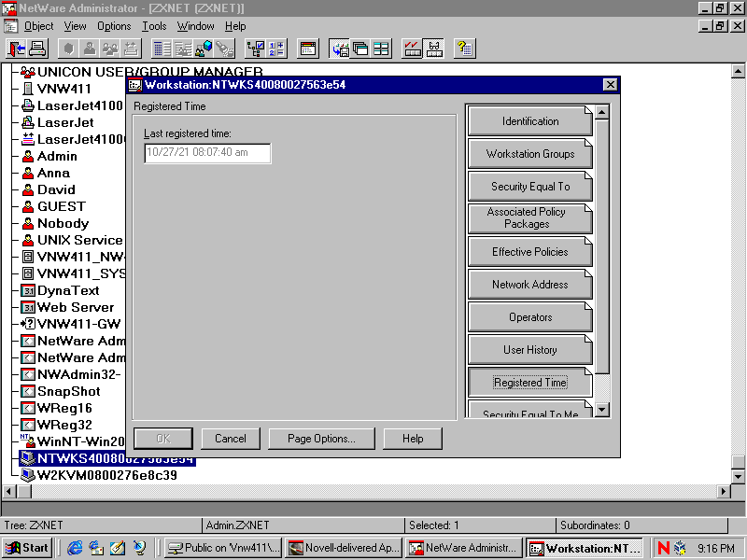Click the red Novell N tray icon
This screenshot has width=747, height=560.
[663, 548]
